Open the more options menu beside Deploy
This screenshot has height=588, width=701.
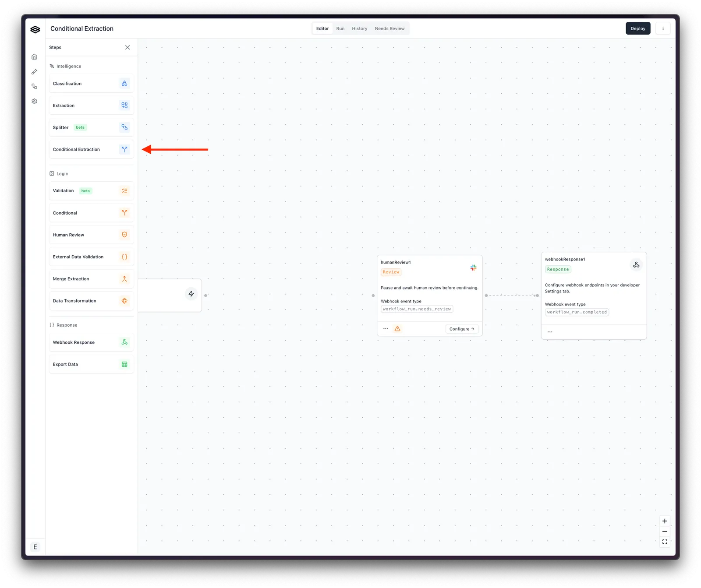point(663,28)
